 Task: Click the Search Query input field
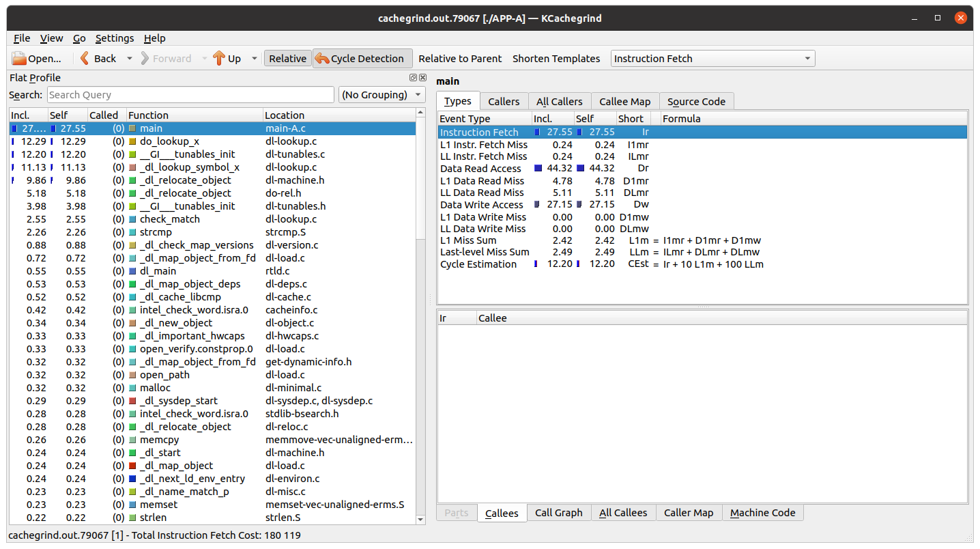click(190, 95)
